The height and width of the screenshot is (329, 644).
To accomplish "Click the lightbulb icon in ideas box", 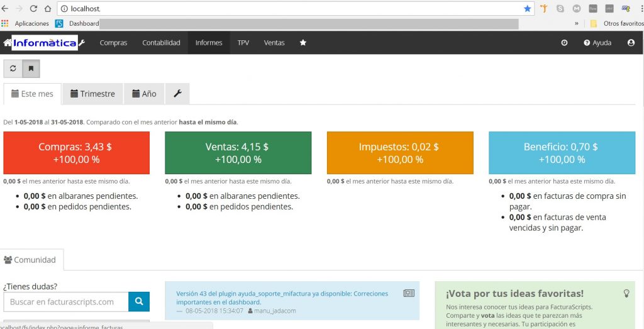I will (x=627, y=293).
